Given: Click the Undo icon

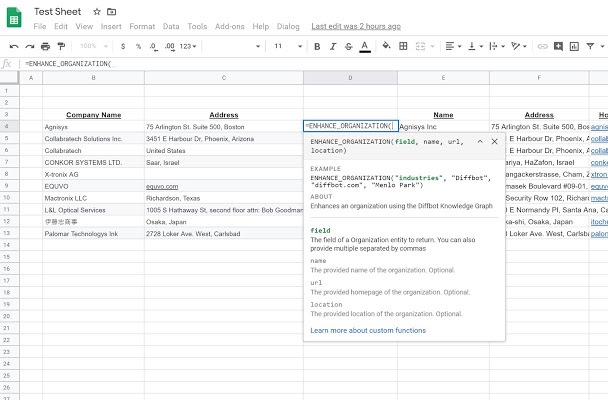Looking at the screenshot, I should [14, 47].
